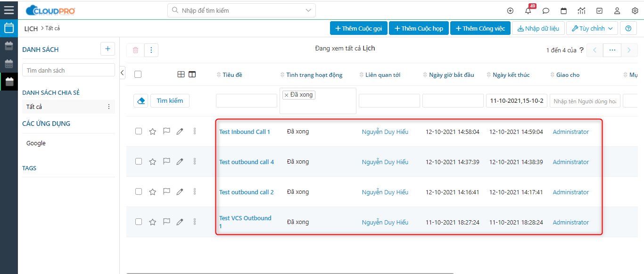Select Tất cả in shared lists
This screenshot has height=274, width=644.
tap(34, 107)
